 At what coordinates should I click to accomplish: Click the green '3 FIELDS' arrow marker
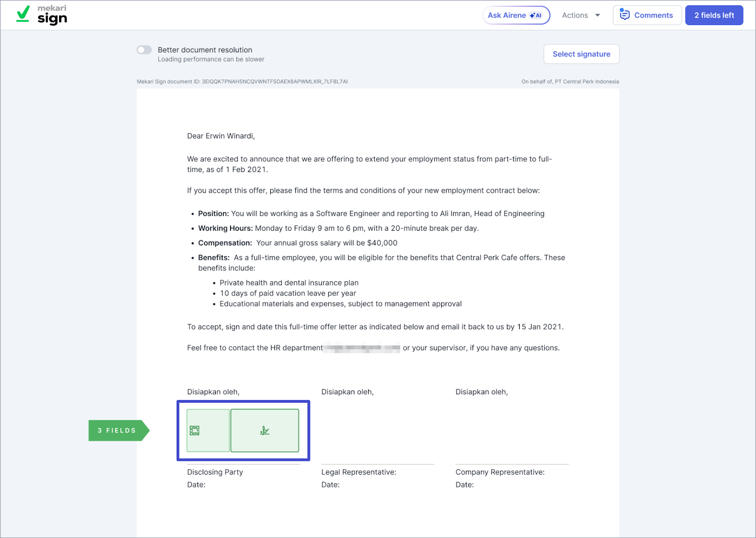tap(118, 431)
